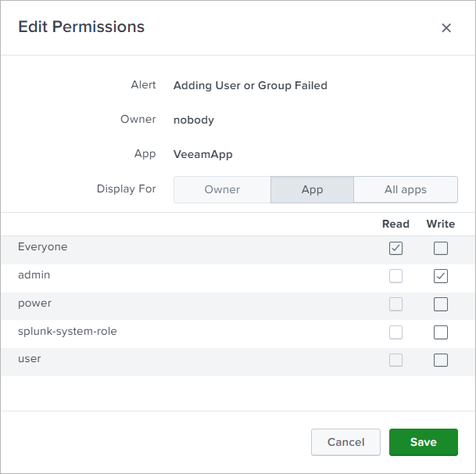Toggle Read checkbox for Everyone
This screenshot has height=474, width=476.
[x=396, y=248]
